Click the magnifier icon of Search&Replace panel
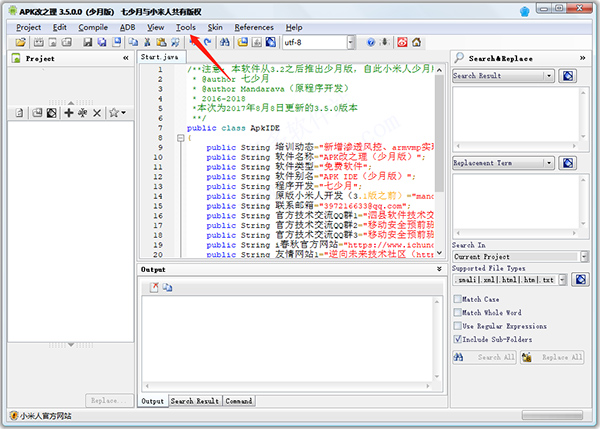Viewport: 600px width, 429px height. (459, 58)
